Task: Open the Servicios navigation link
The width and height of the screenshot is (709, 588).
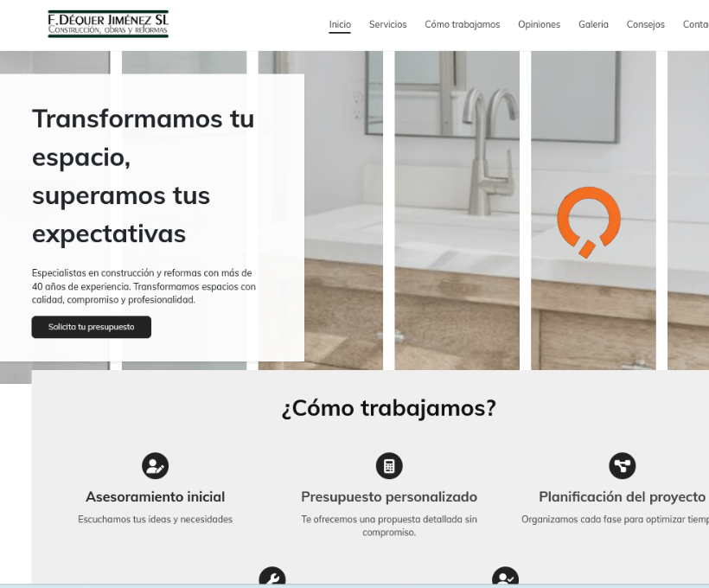Action: (387, 24)
